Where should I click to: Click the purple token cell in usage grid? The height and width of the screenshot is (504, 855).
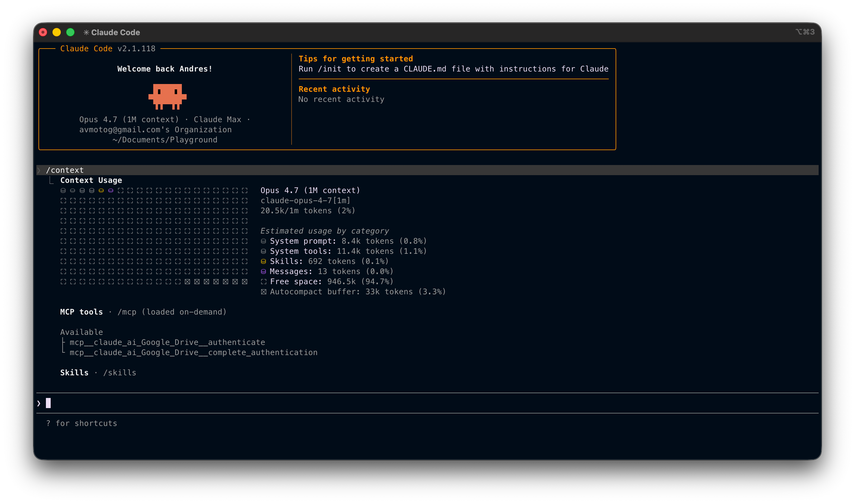click(111, 191)
